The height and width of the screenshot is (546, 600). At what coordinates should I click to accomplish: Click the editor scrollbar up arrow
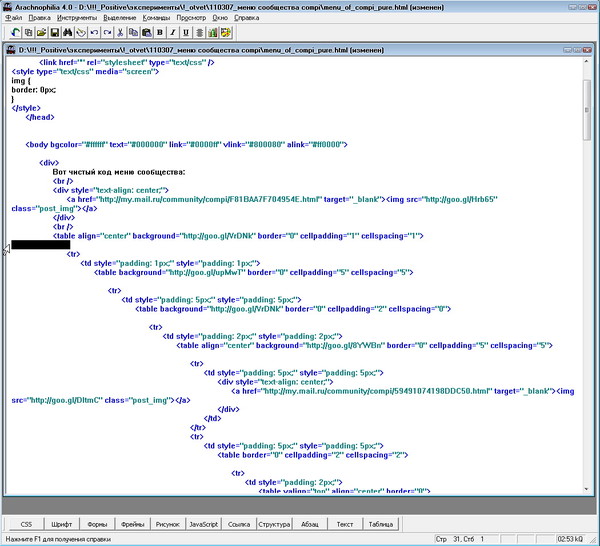click(587, 62)
